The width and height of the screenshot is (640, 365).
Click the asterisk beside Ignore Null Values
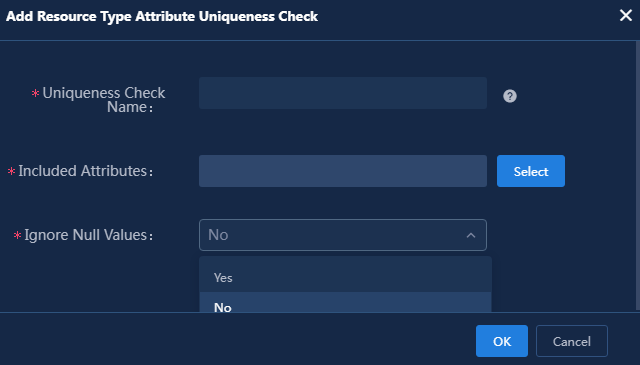click(17, 236)
